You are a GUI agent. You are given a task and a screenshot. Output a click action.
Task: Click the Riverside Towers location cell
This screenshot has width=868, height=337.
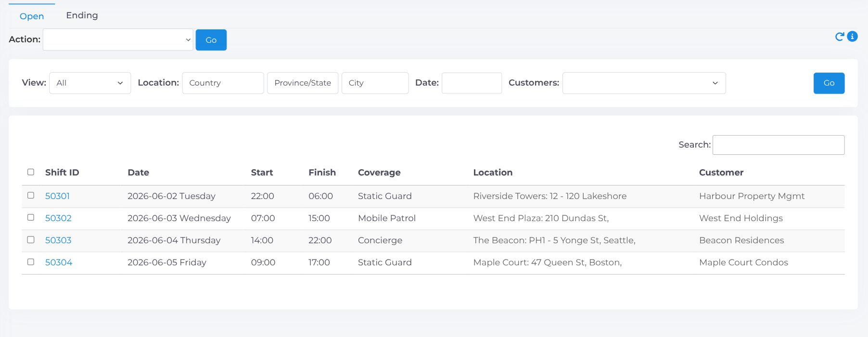pos(549,196)
